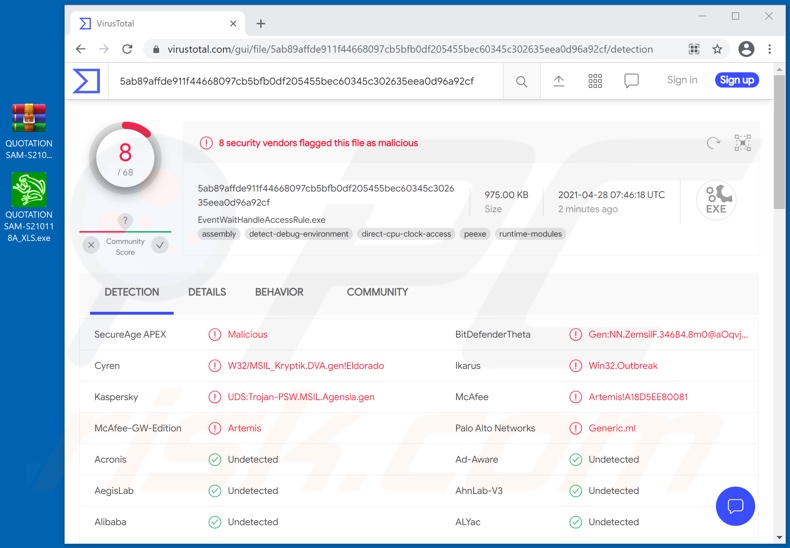Open Chrome three-dot menu
This screenshot has height=548, width=790.
(769, 49)
